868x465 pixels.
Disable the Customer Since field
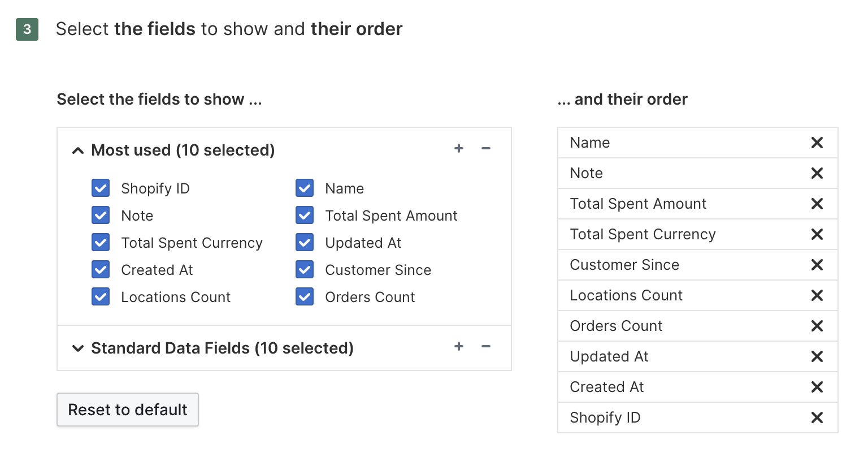(304, 269)
